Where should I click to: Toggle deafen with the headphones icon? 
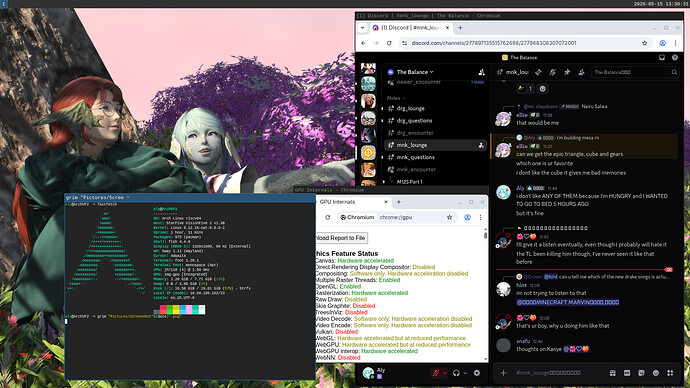pos(456,373)
